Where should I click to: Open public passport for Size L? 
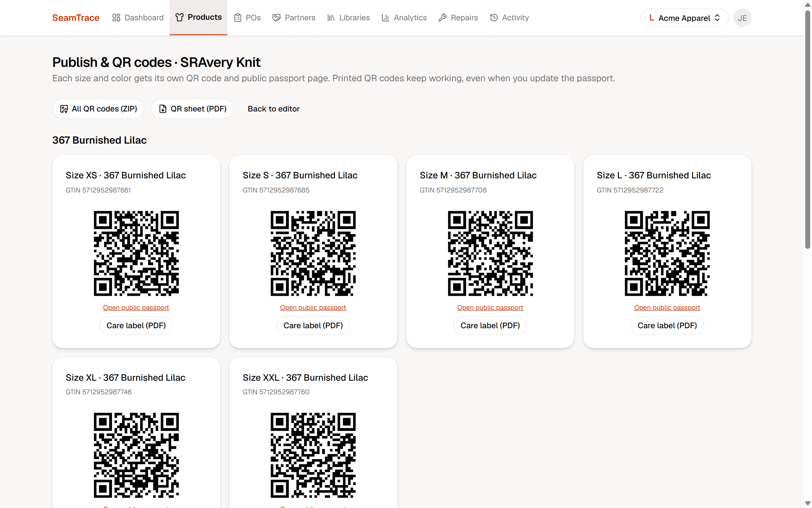[x=667, y=307]
